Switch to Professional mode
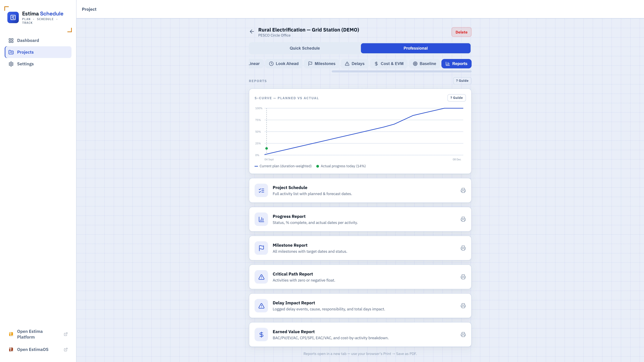This screenshot has height=362, width=644. pyautogui.click(x=415, y=48)
